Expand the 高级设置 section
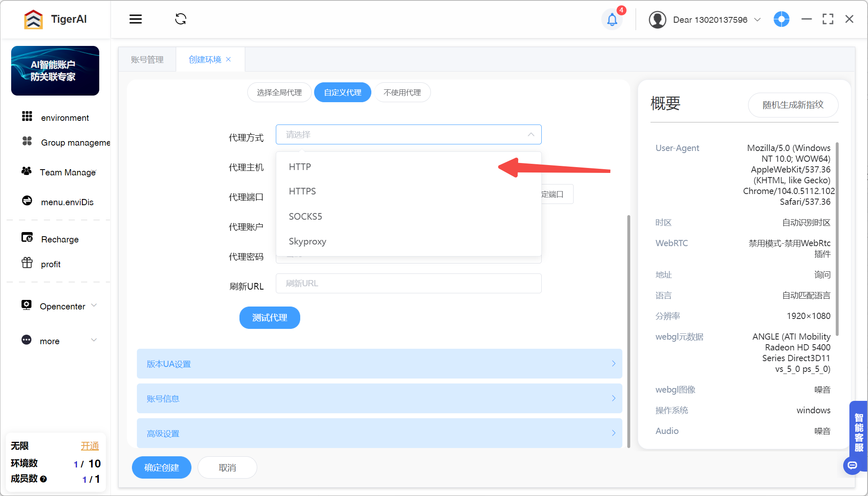868x496 pixels. point(379,433)
